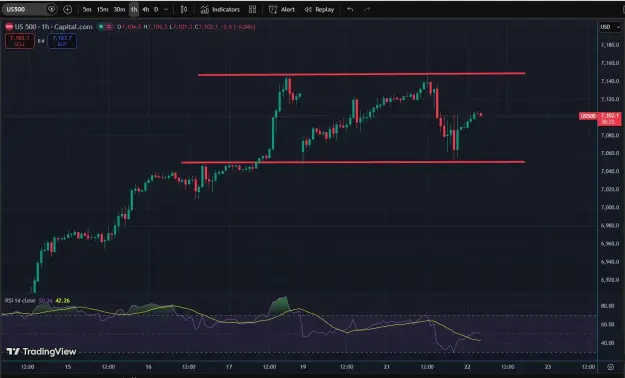The image size is (625, 378).
Task: Click the 6,920.0 price axis label
Action: coord(610,280)
